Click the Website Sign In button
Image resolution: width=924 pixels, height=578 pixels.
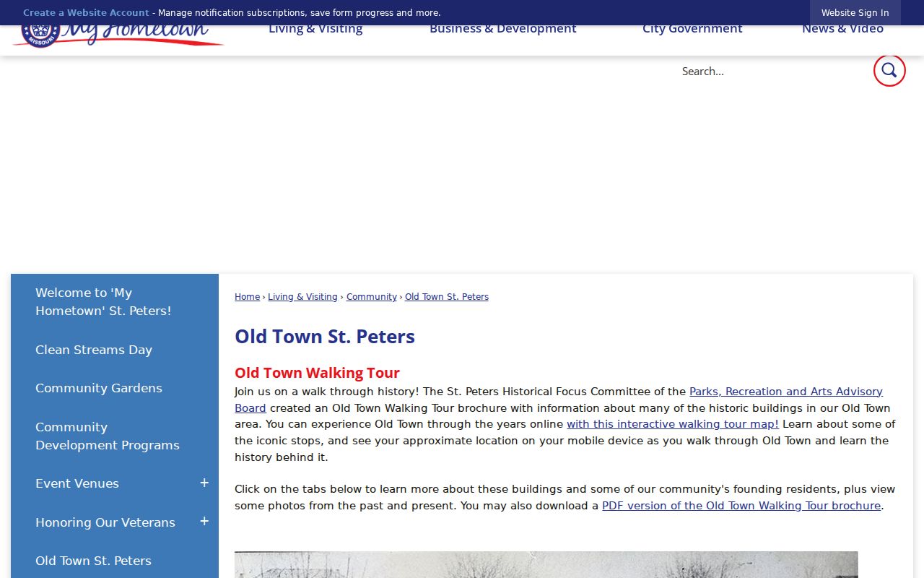855,13
